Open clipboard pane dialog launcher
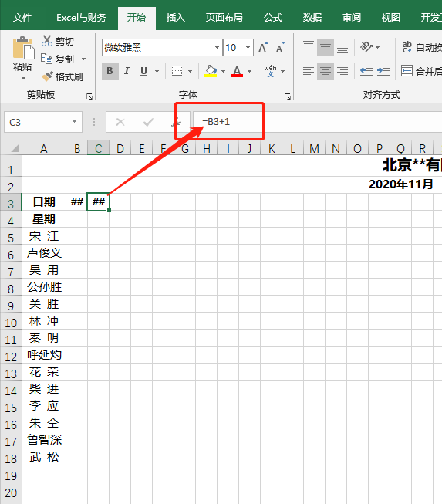The height and width of the screenshot is (504, 442). (x=89, y=96)
